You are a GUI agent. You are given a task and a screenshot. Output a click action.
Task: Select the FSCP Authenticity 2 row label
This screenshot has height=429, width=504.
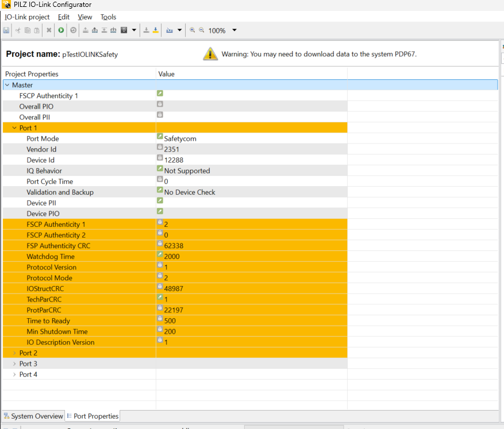pos(56,235)
